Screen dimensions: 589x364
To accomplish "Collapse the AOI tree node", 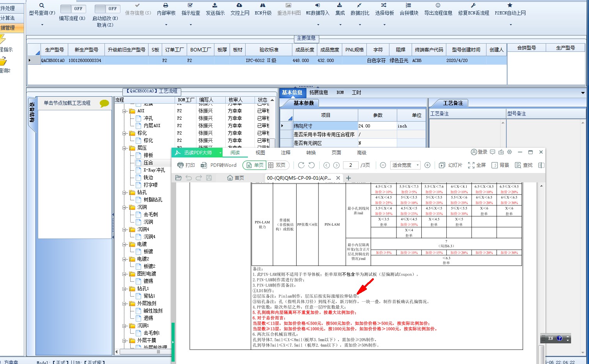I will 124,111.
